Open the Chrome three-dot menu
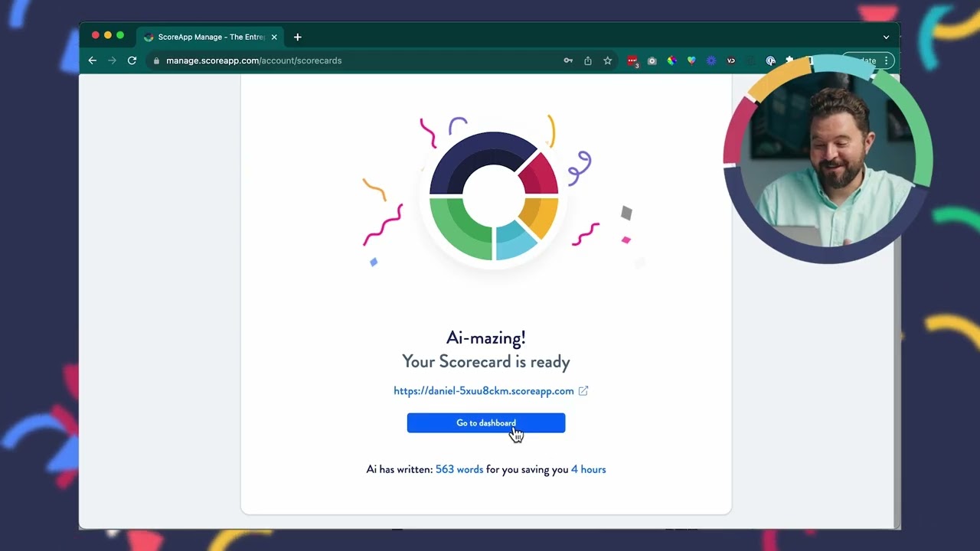 [887, 60]
